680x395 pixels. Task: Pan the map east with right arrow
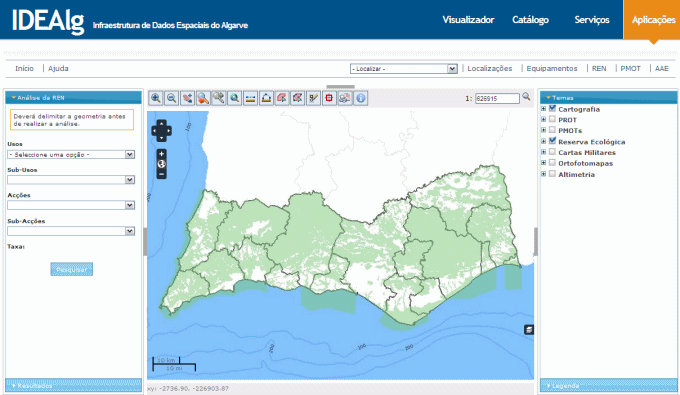pyautogui.click(x=168, y=131)
